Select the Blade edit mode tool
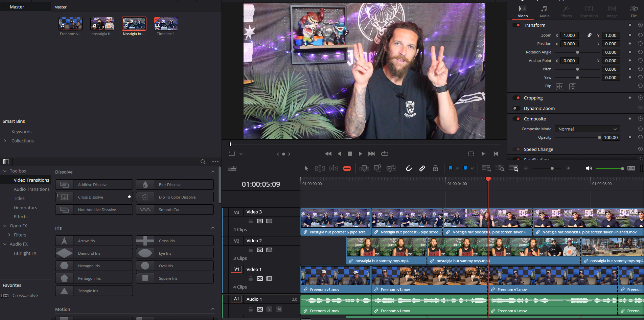Screen dimensions: 644x320 pos(347,168)
